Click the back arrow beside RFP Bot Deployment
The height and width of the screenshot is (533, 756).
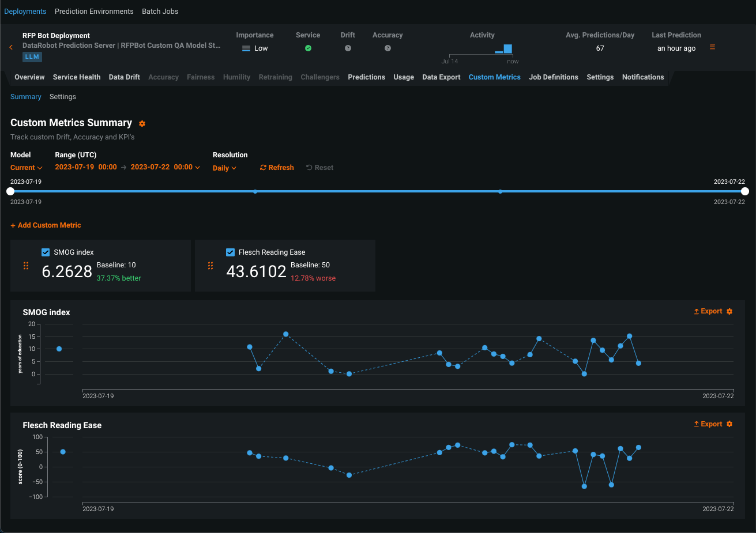click(x=11, y=47)
